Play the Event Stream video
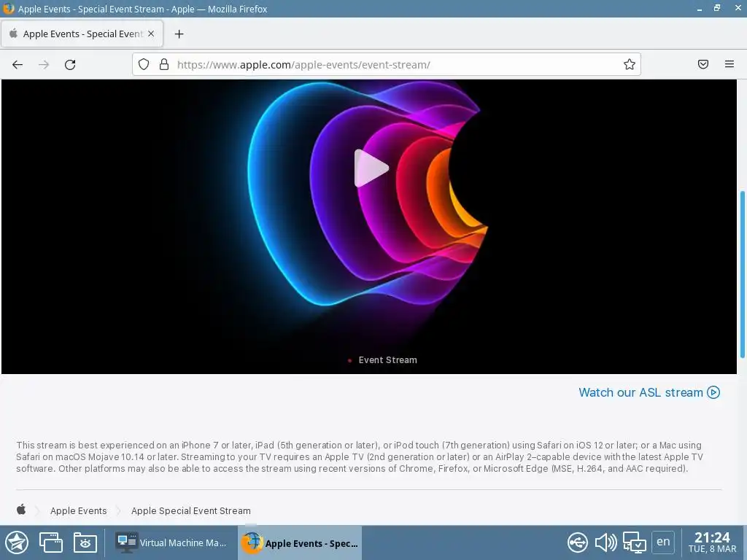This screenshot has height=560, width=747. (x=371, y=168)
